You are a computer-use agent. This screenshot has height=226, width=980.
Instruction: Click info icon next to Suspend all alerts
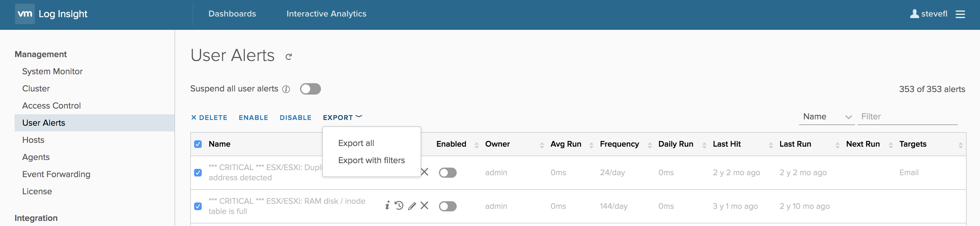point(286,89)
